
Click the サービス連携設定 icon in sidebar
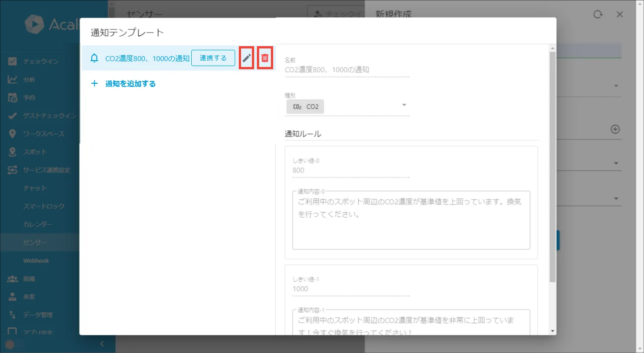point(13,170)
